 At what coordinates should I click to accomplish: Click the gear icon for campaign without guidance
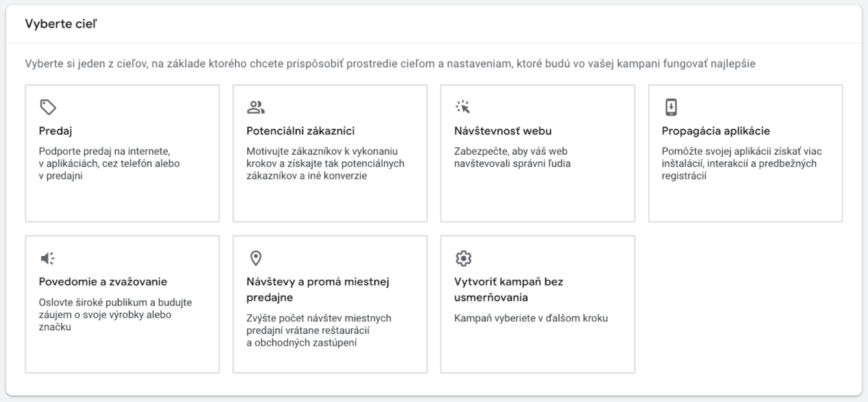463,258
